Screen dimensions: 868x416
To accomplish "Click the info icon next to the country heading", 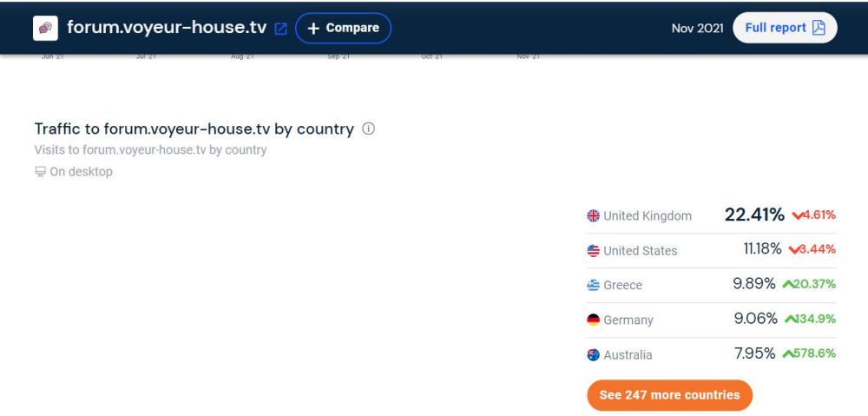I will coord(368,129).
